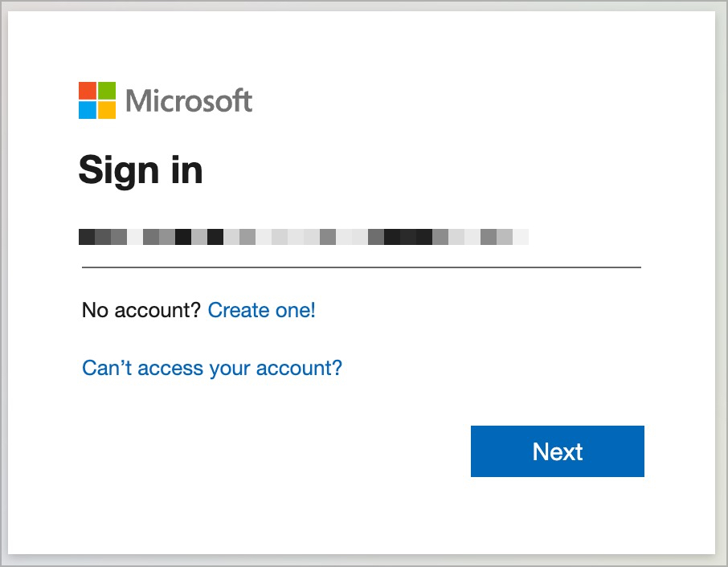Open the "Create one!" link

[262, 310]
